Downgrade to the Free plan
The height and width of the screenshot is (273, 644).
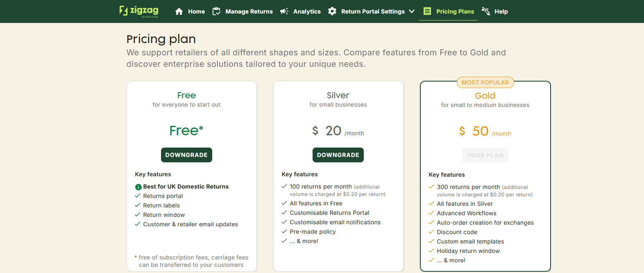click(186, 155)
